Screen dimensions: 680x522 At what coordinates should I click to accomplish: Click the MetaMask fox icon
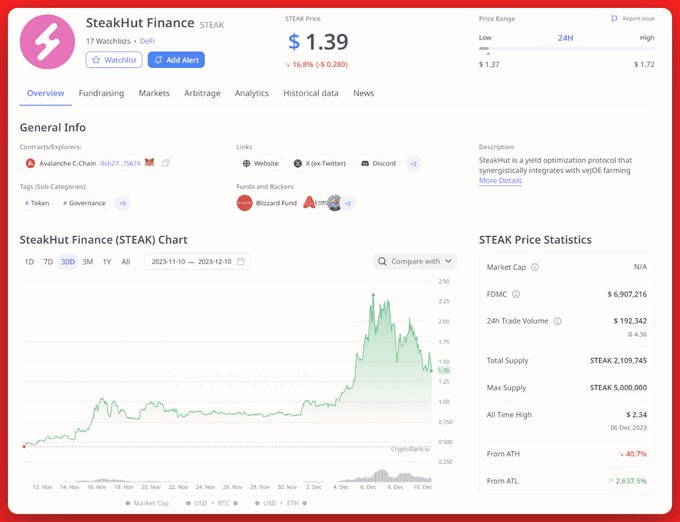tap(150, 163)
